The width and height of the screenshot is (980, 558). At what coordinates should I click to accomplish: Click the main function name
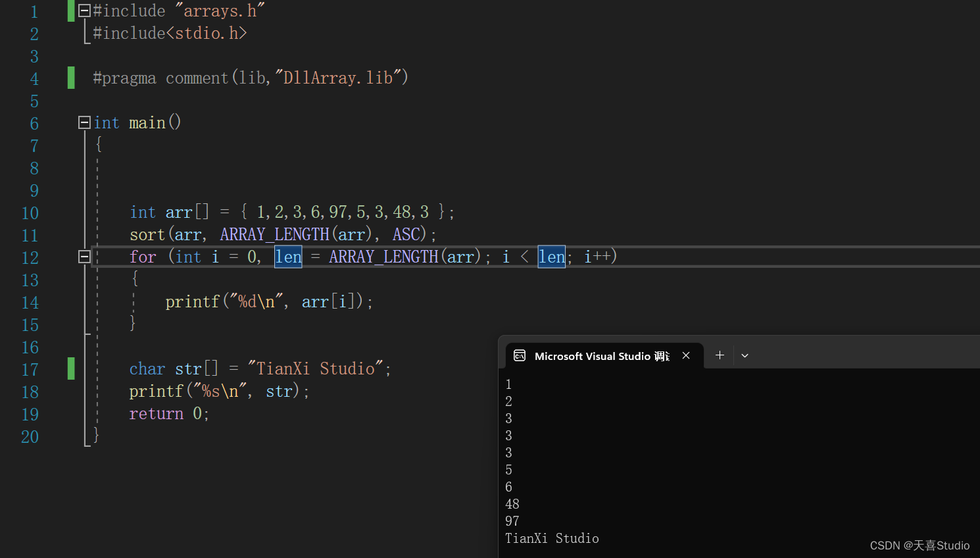click(147, 122)
